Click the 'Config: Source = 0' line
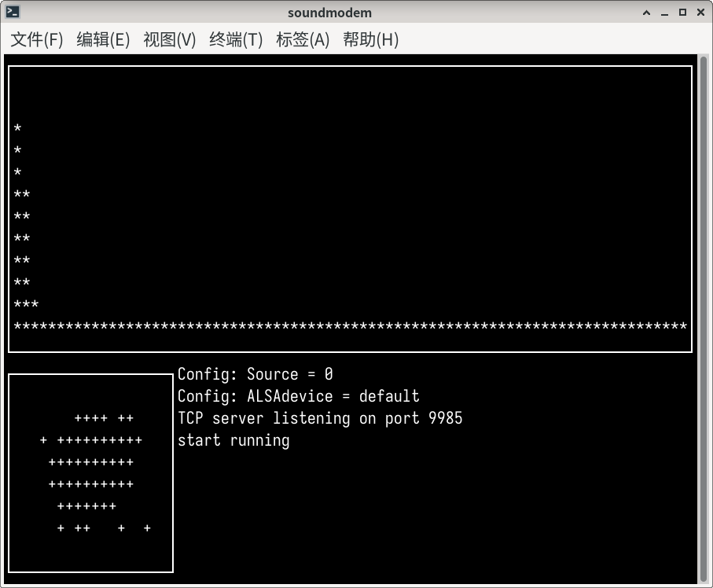 pyautogui.click(x=255, y=374)
